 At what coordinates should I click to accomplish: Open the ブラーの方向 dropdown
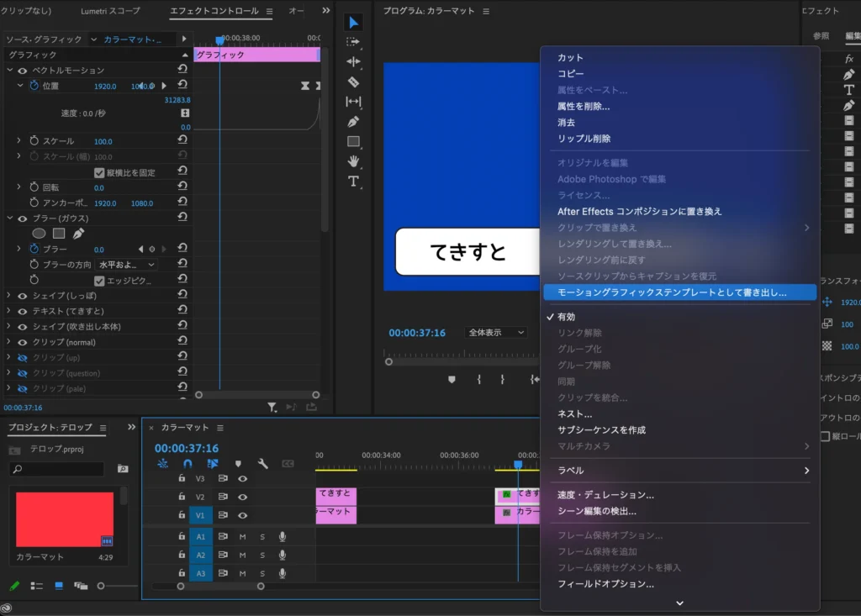click(x=127, y=265)
